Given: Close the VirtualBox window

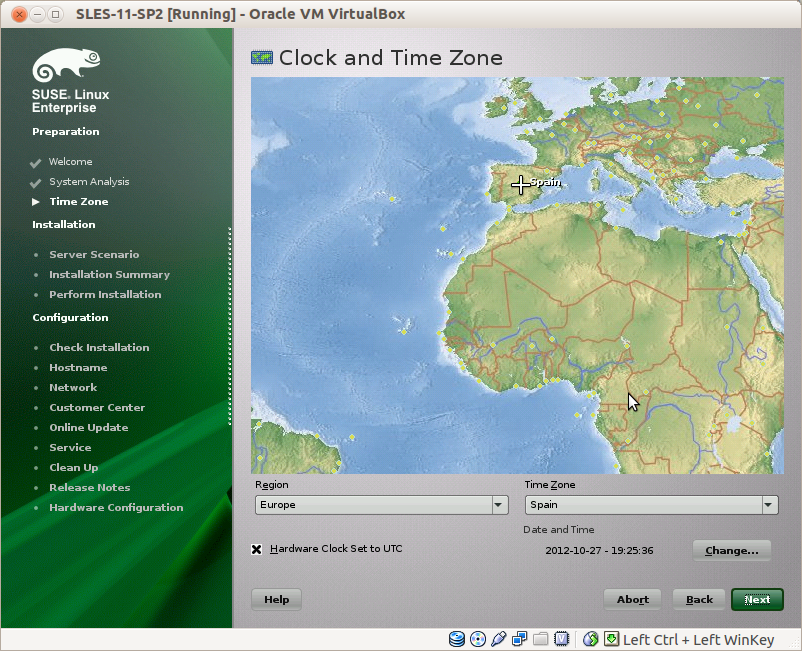Looking at the screenshot, I should coord(19,14).
